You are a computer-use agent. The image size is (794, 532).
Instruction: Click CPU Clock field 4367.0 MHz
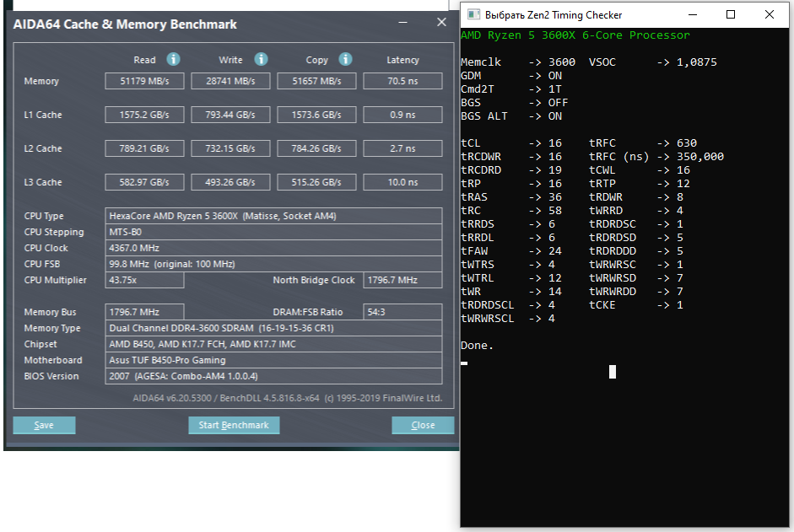tap(273, 248)
